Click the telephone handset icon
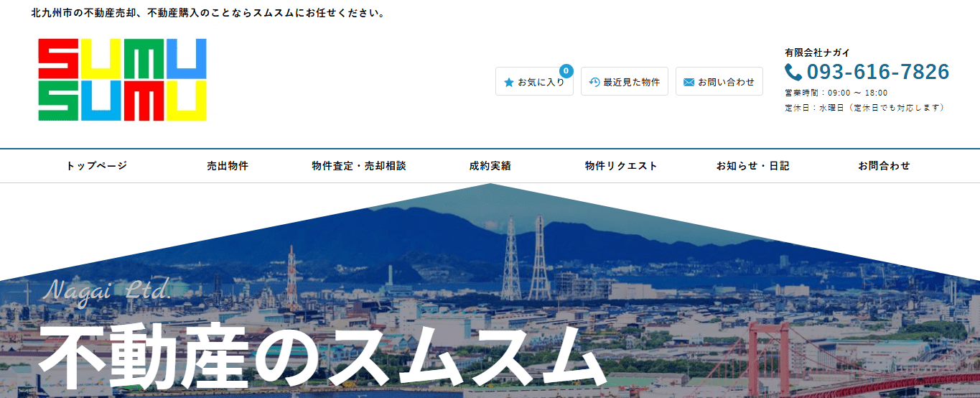This screenshot has height=398, width=980. (x=793, y=72)
